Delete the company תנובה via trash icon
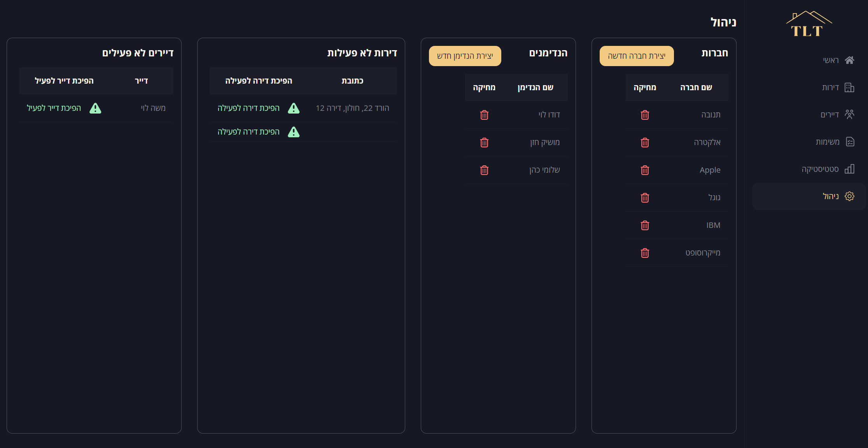Screen dimensions: 868x448 click(x=645, y=115)
